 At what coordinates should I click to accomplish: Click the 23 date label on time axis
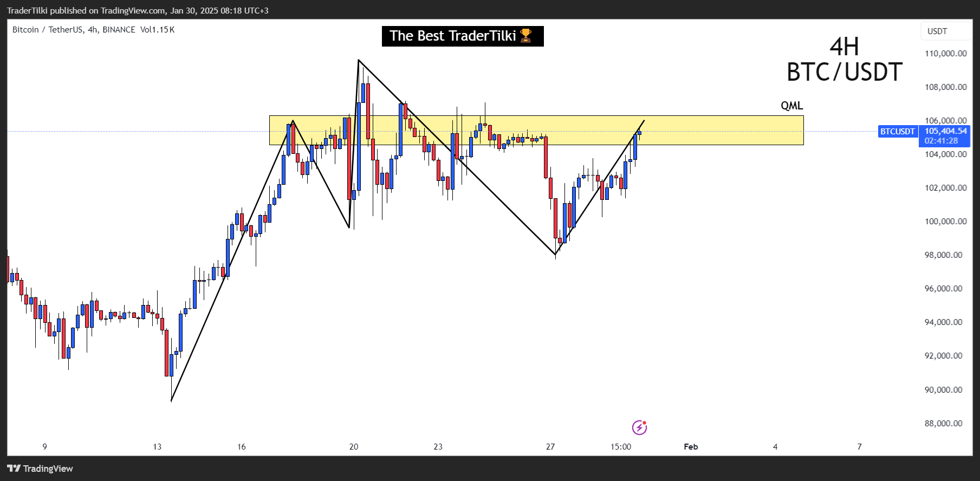pos(438,447)
